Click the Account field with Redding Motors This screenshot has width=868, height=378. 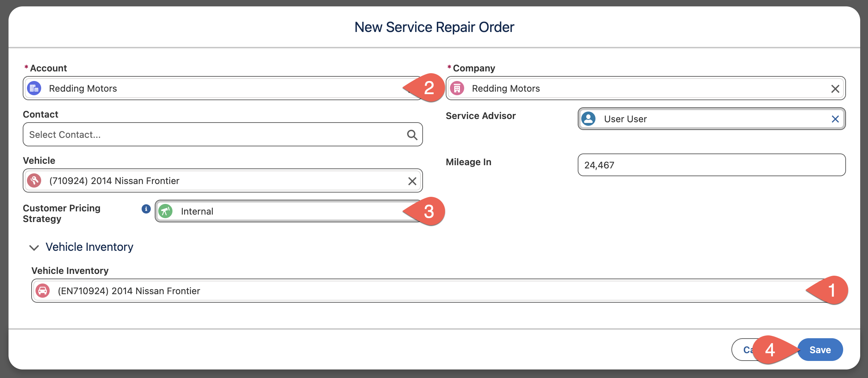coord(223,88)
